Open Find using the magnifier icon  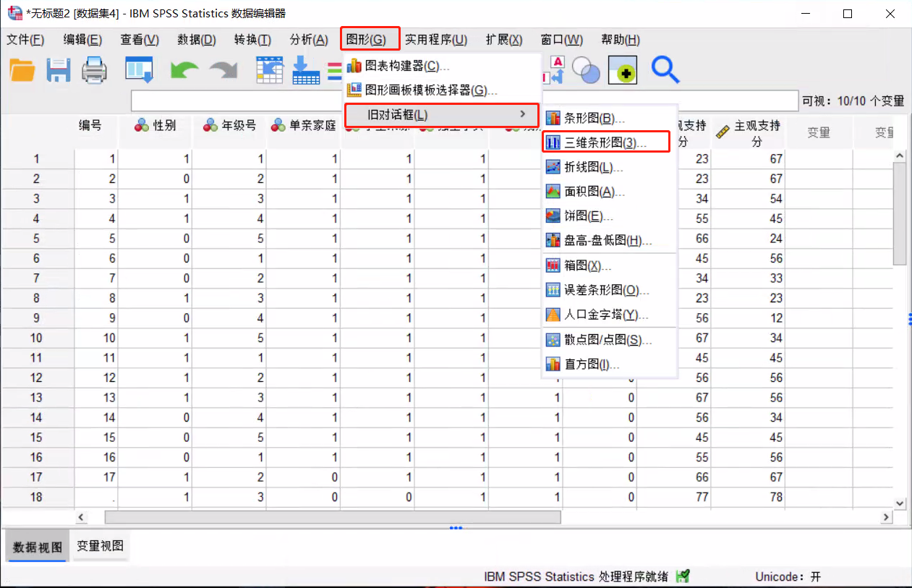[x=665, y=69]
